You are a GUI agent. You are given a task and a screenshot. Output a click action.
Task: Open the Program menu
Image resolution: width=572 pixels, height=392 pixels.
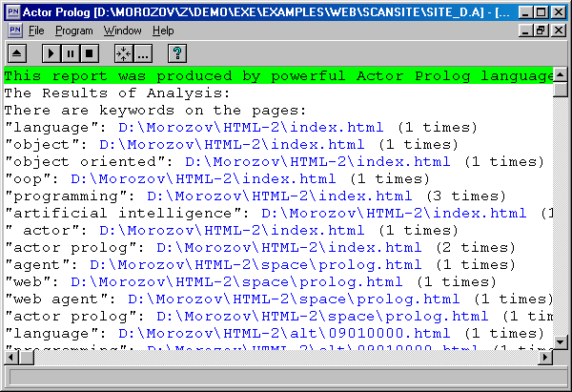click(x=74, y=31)
